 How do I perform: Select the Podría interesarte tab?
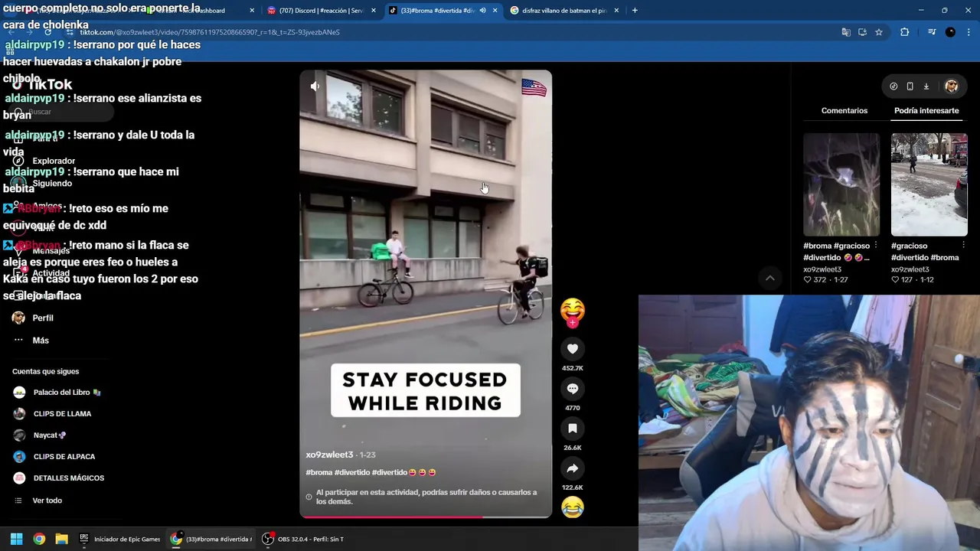click(926, 111)
